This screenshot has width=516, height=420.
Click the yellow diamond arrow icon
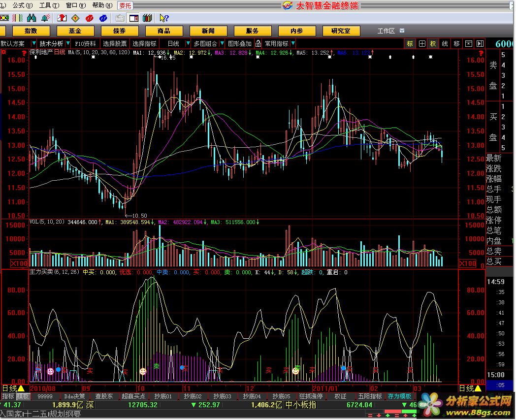[75, 18]
